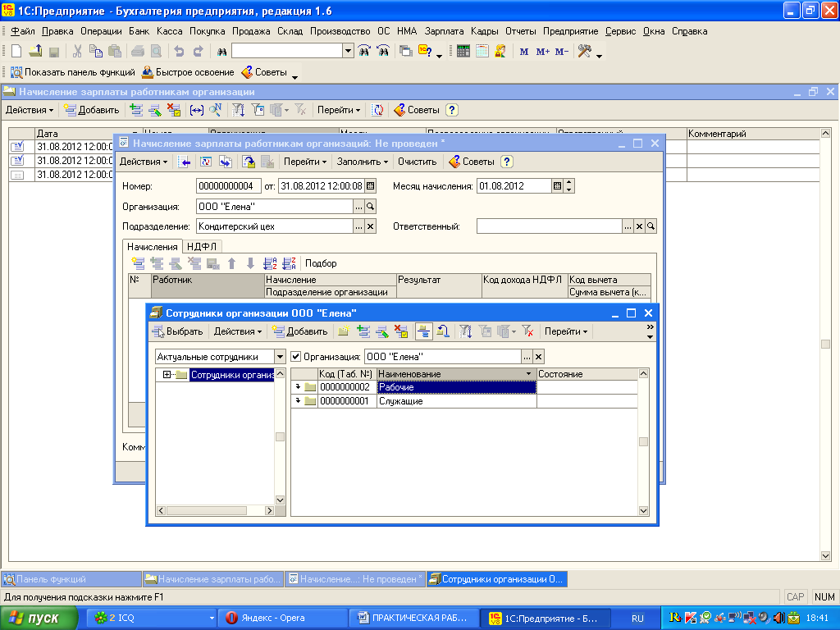
Task: Click the RU language indicator
Action: pos(637,618)
